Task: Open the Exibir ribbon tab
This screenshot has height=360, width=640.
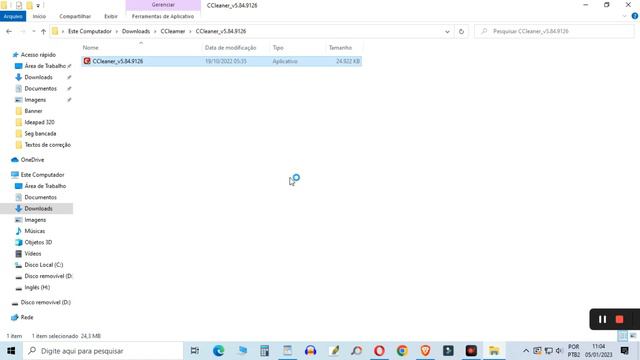Action: point(111,16)
